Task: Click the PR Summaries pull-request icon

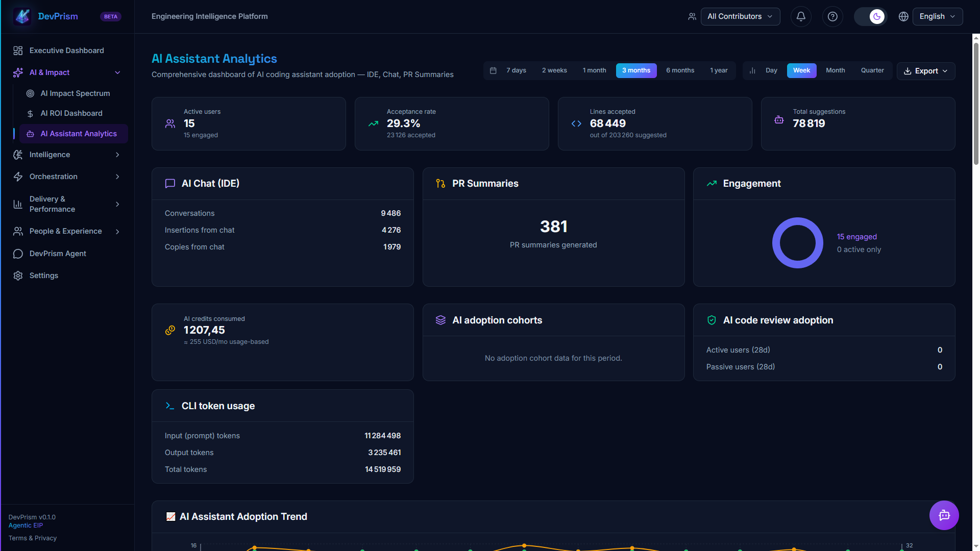Action: click(440, 184)
